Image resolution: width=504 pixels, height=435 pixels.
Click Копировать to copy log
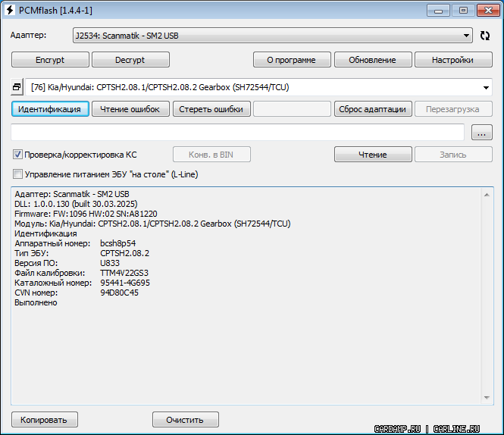pyautogui.click(x=45, y=420)
